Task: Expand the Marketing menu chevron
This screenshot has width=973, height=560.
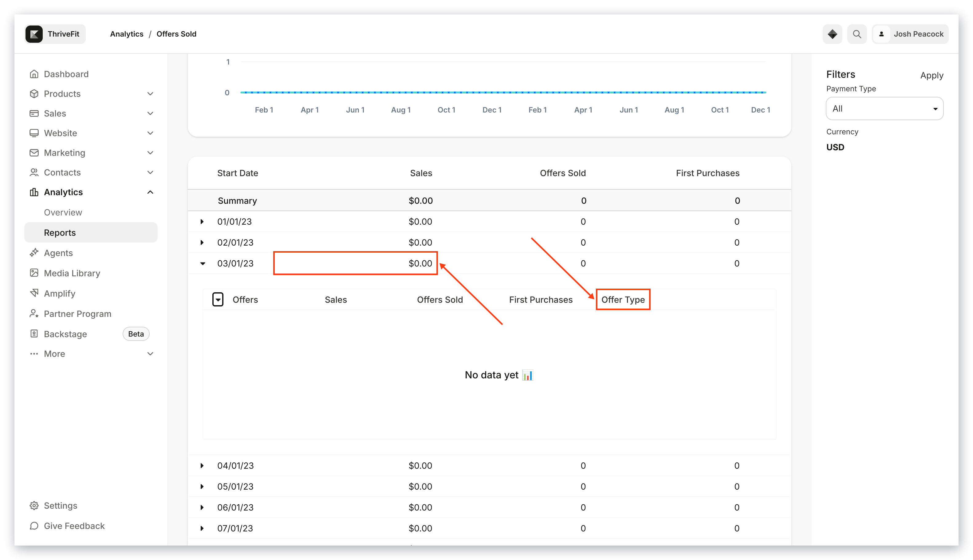Action: click(150, 153)
